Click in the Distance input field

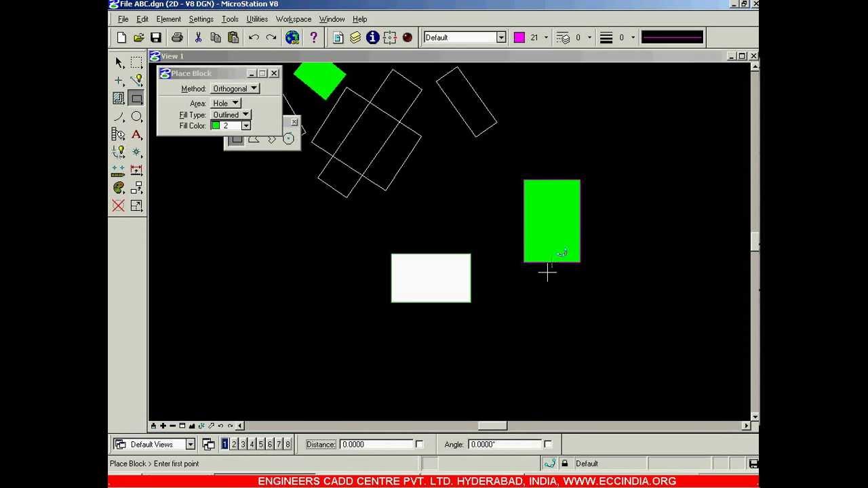tap(376, 445)
